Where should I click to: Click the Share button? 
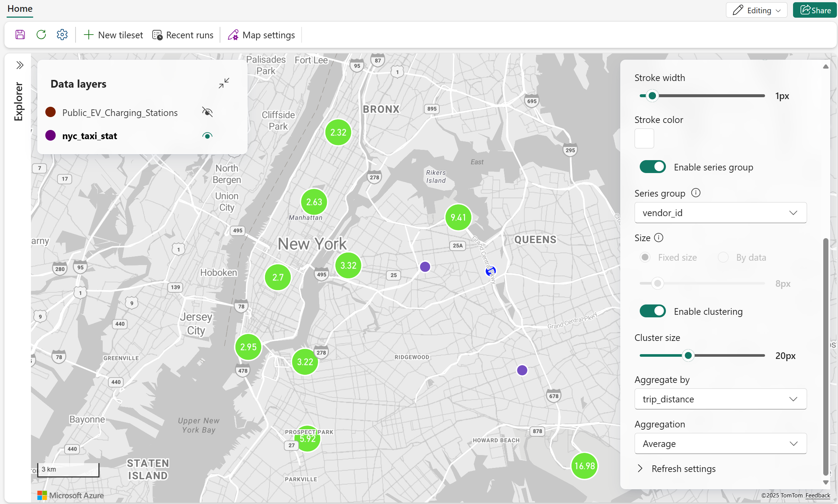tap(815, 10)
